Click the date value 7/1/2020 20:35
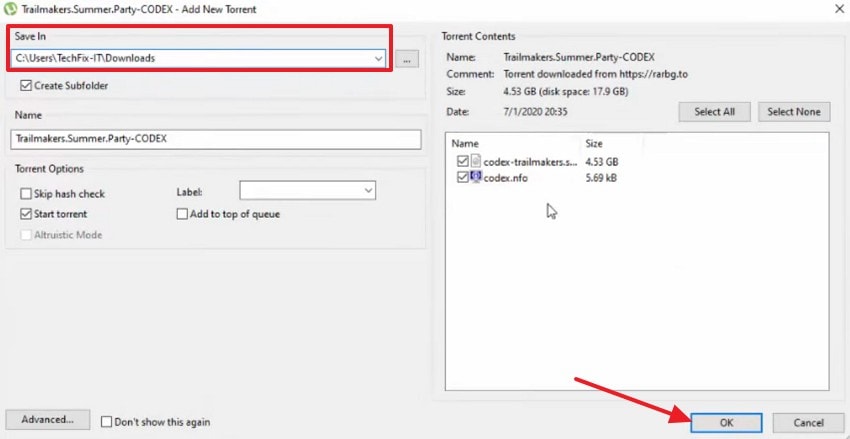850x439 pixels. tap(536, 112)
